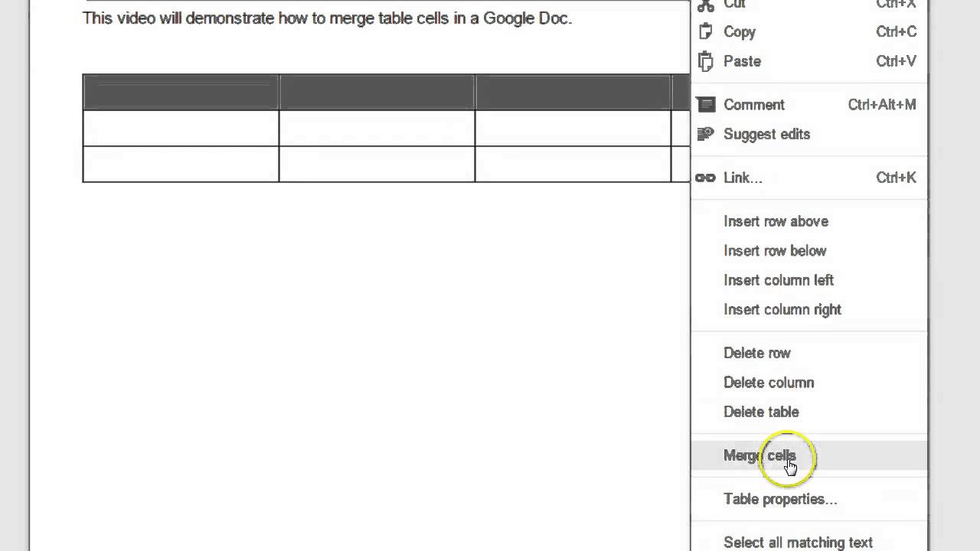Choose Select all matching text
Image resolution: width=980 pixels, height=551 pixels.
point(809,542)
